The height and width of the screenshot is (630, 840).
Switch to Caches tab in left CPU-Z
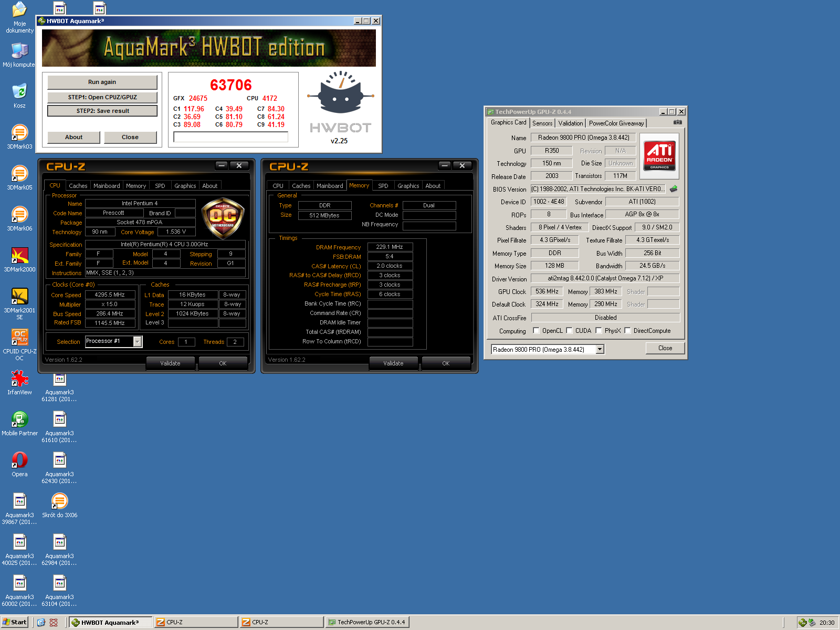pos(78,186)
